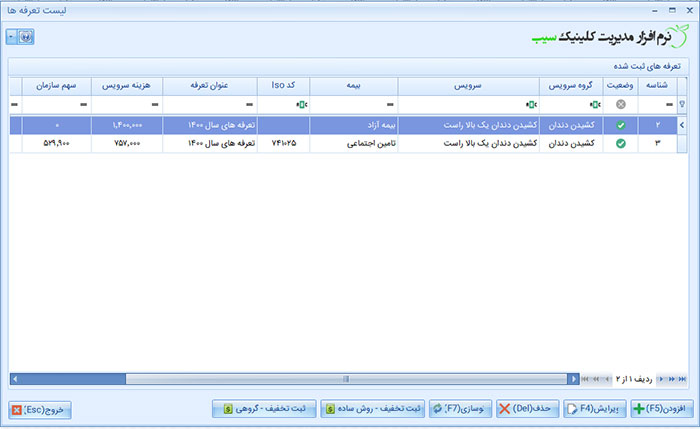The image size is (700, 429).
Task: Click the Refresh (F7) button
Action: coord(460,409)
